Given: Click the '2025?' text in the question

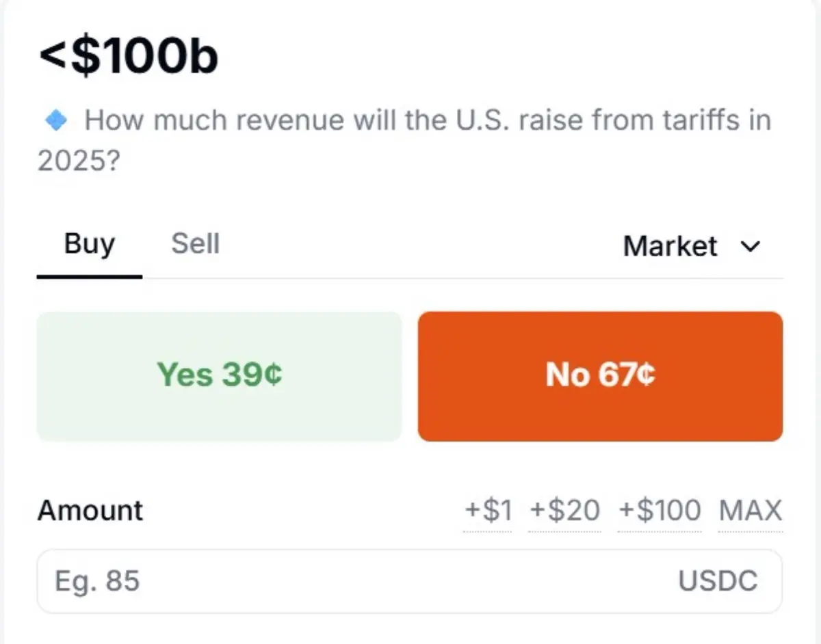Looking at the screenshot, I should [x=77, y=161].
